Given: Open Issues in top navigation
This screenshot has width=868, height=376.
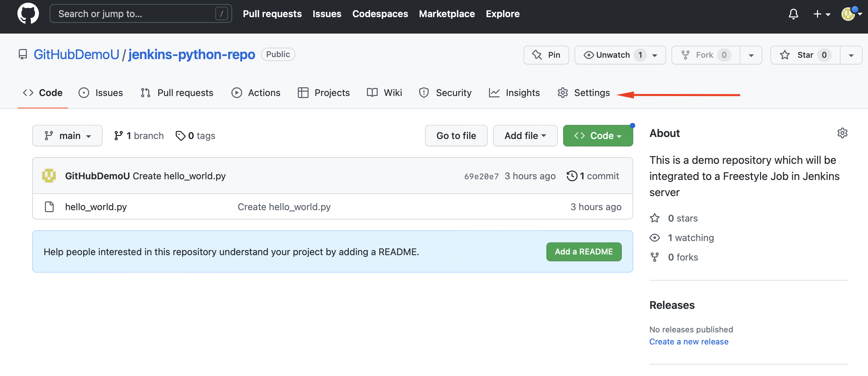Looking at the screenshot, I should (327, 14).
